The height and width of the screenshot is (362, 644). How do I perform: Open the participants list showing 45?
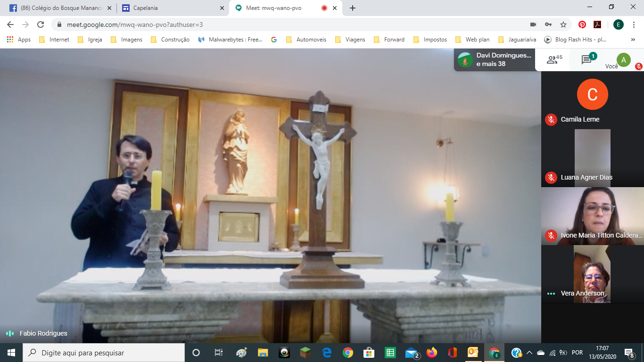pos(554,60)
